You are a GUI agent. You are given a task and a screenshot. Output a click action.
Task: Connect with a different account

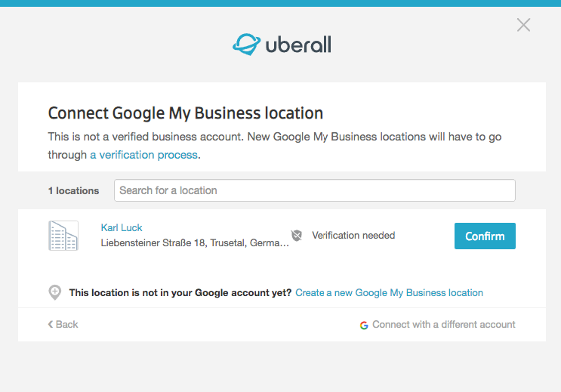tap(444, 324)
